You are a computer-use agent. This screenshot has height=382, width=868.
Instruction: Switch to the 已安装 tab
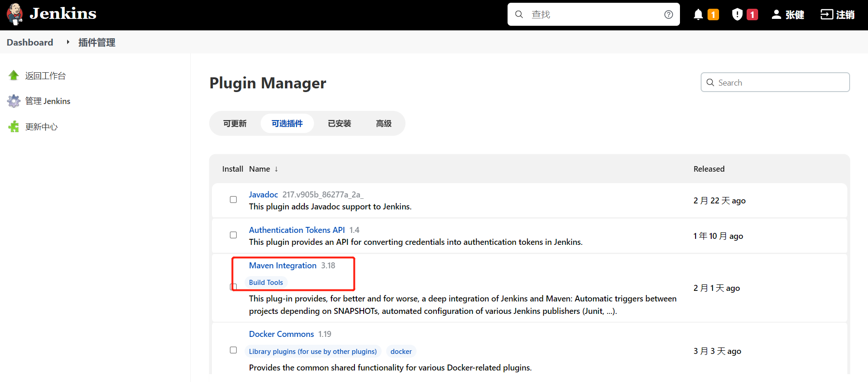click(x=339, y=123)
